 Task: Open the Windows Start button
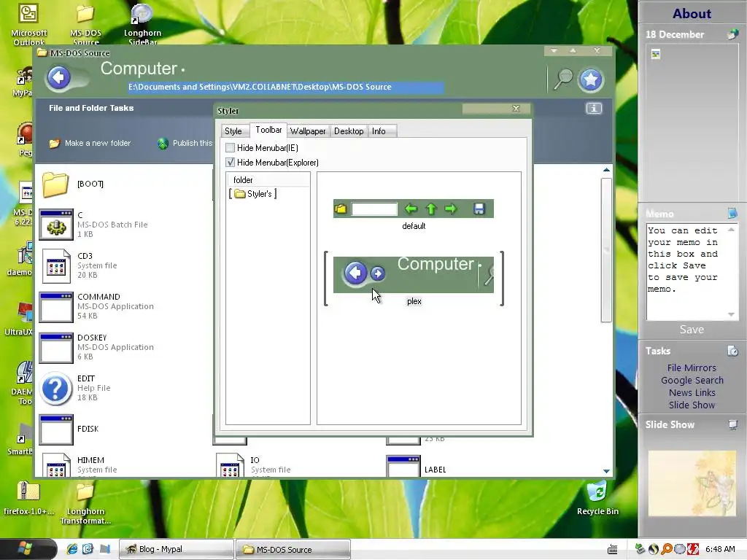[28, 549]
